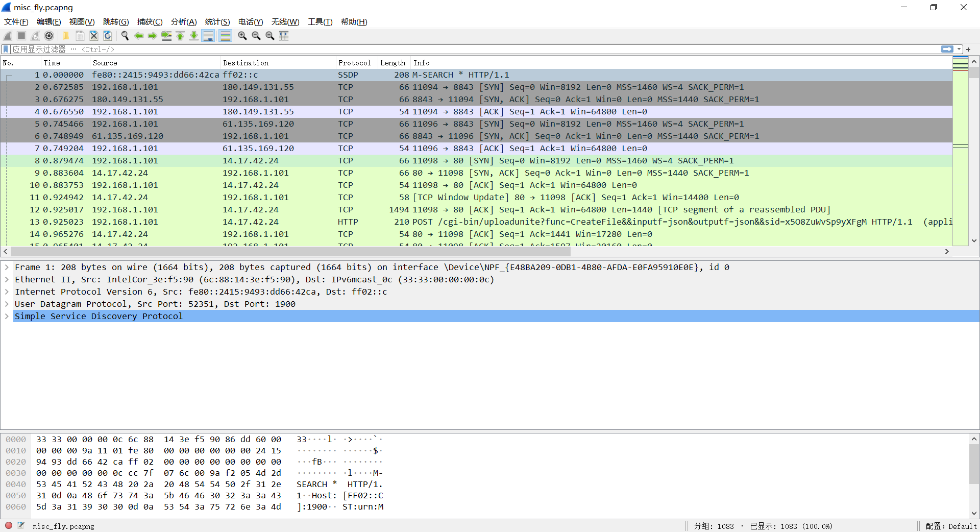Screen dimensions: 980x532
Task: Click zoom in on packet text
Action: click(x=242, y=36)
